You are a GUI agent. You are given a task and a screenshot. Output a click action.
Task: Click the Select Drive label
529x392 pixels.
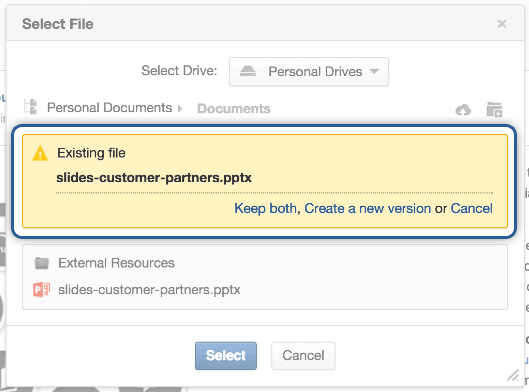point(179,71)
